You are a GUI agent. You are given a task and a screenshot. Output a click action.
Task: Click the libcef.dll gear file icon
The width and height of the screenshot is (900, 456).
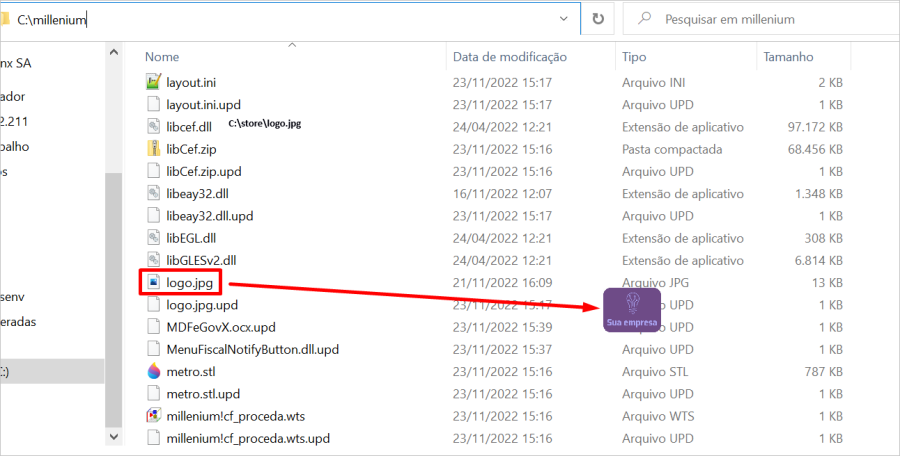pyautogui.click(x=153, y=126)
